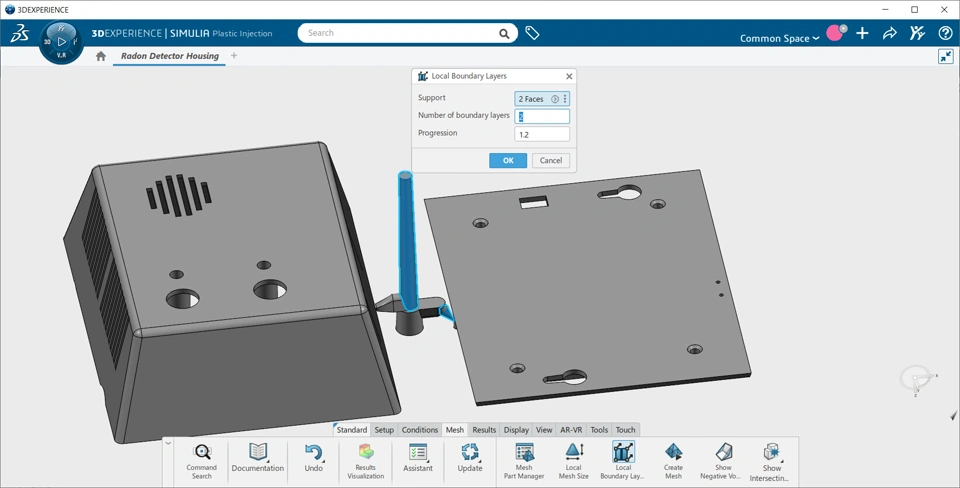Switch to the Standard tab
This screenshot has height=488, width=960.
(x=352, y=430)
